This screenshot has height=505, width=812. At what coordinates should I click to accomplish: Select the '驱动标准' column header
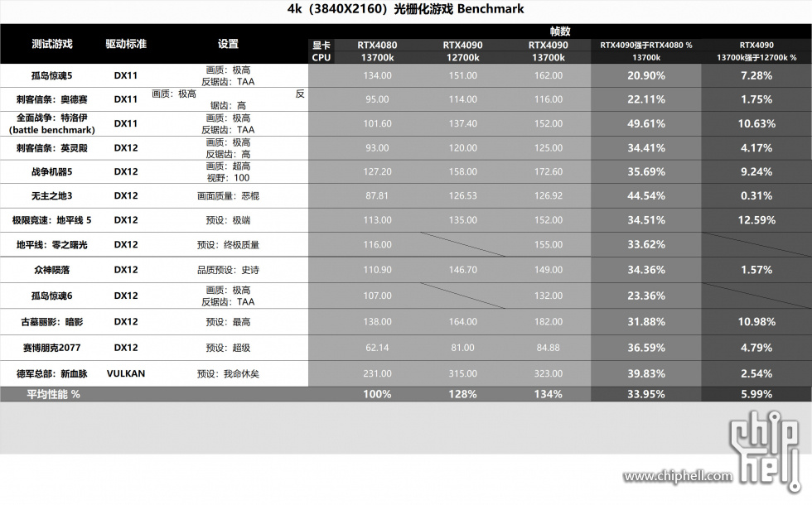pos(126,44)
